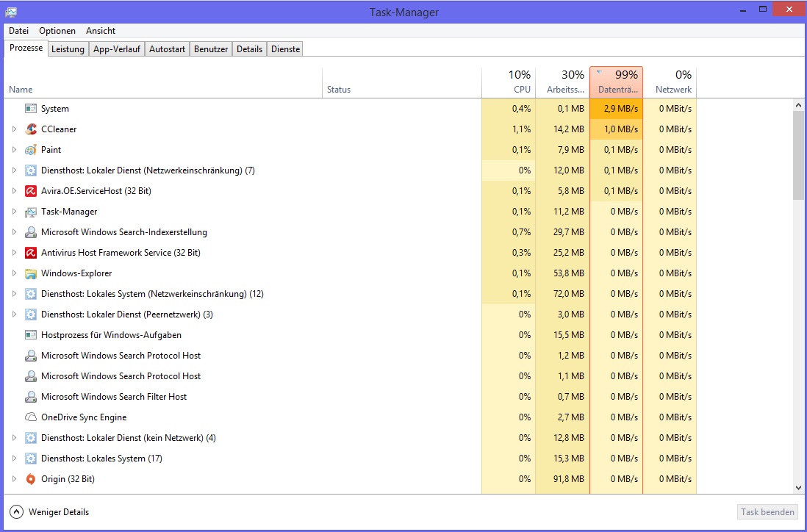Click the Task beenden button
Image resolution: width=807 pixels, height=532 pixels.
coord(767,512)
